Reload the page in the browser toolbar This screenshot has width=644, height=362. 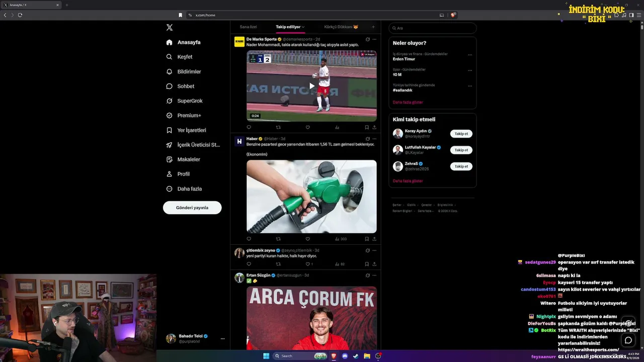[20, 15]
